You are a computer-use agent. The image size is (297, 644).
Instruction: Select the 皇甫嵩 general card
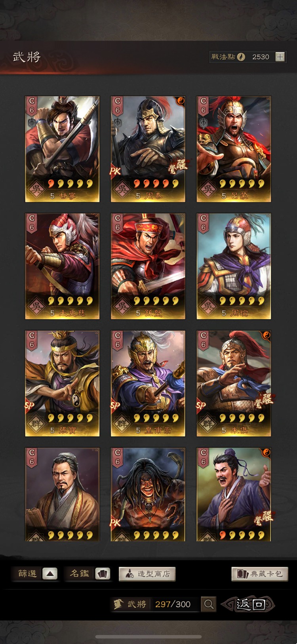click(x=148, y=383)
